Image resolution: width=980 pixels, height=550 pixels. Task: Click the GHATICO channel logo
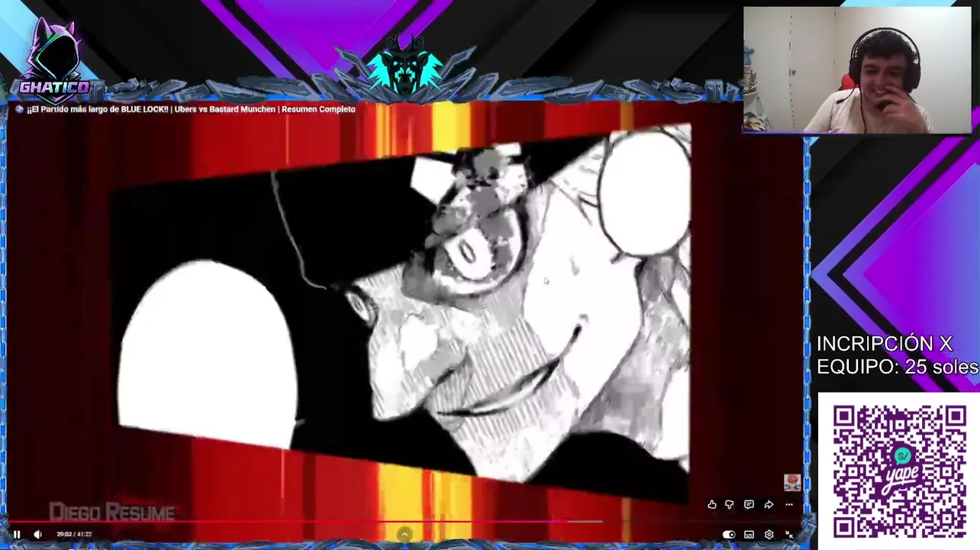(x=54, y=60)
